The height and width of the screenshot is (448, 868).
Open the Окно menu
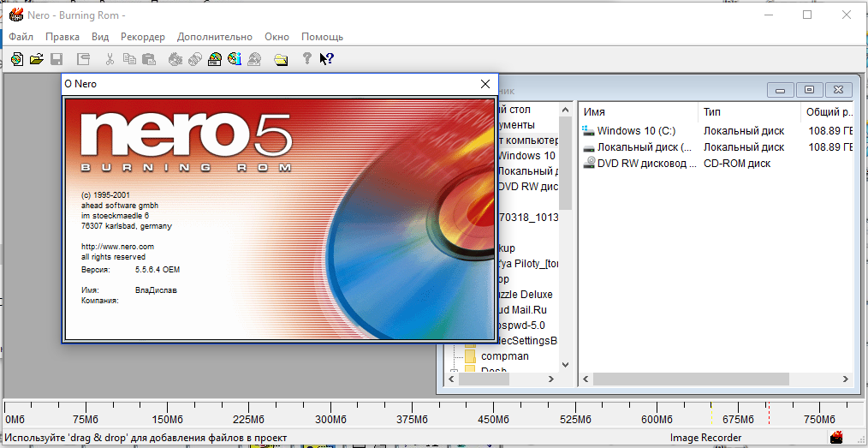pos(276,37)
